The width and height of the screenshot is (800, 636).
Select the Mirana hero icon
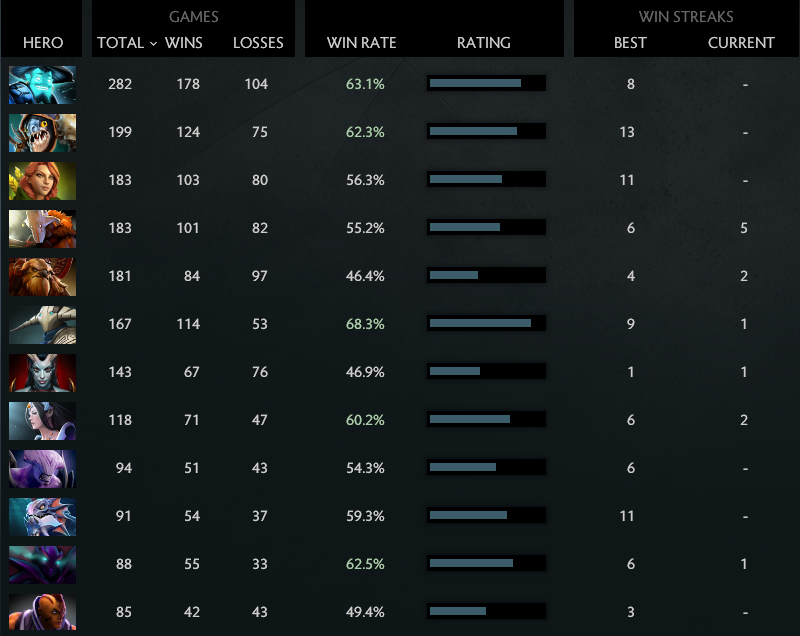(x=42, y=420)
